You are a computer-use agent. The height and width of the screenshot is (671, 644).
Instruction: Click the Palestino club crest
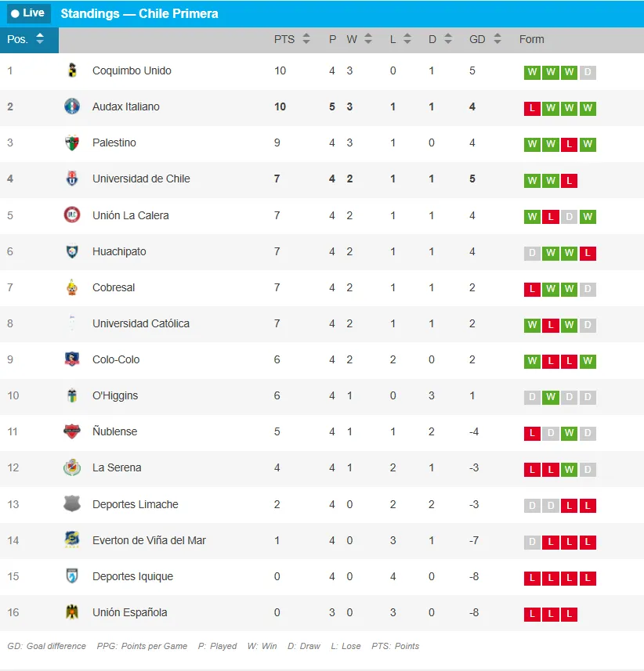[72, 142]
